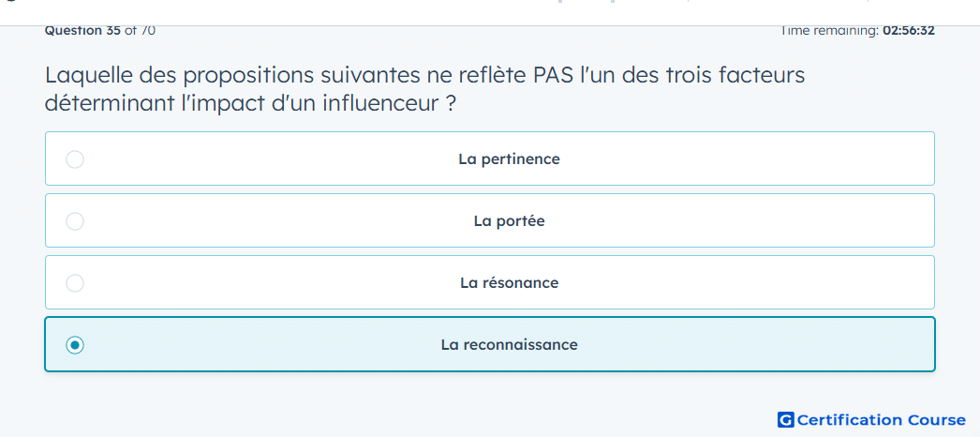
Task: Click the 02:56:32 time value
Action: (908, 30)
